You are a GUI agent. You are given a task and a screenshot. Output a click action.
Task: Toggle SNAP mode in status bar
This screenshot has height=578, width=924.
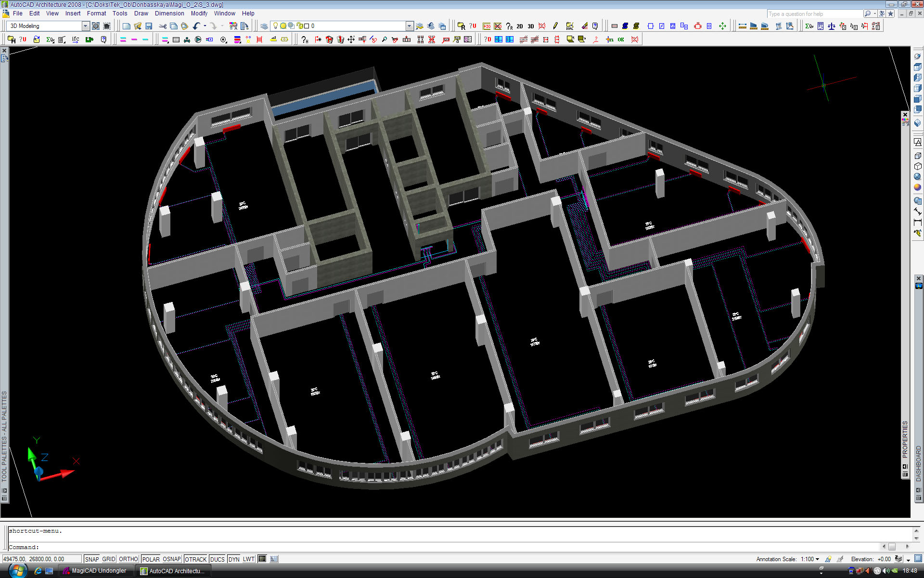tap(91, 559)
